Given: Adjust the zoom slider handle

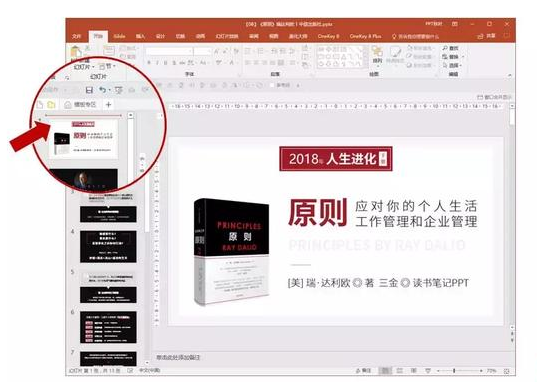Looking at the screenshot, I should [454, 371].
